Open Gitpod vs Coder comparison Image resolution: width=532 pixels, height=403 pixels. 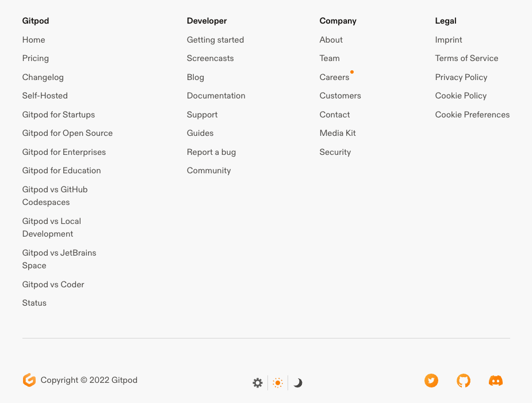[53, 284]
